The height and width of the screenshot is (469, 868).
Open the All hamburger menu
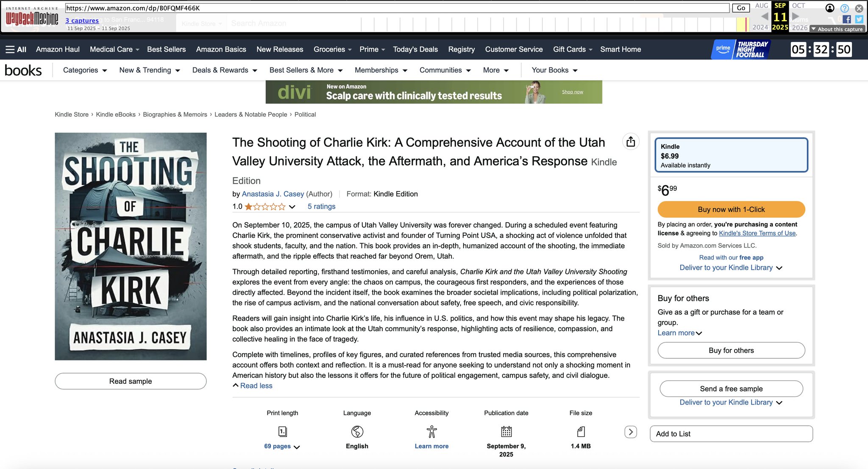pyautogui.click(x=16, y=50)
